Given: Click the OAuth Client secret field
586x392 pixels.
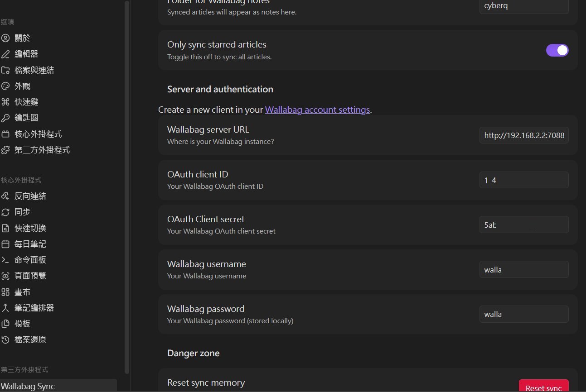Looking at the screenshot, I should 523,225.
